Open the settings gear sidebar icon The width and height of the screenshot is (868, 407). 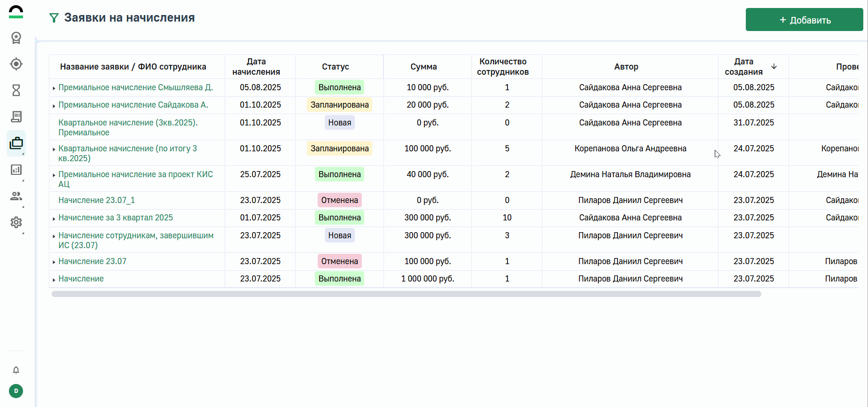[16, 222]
